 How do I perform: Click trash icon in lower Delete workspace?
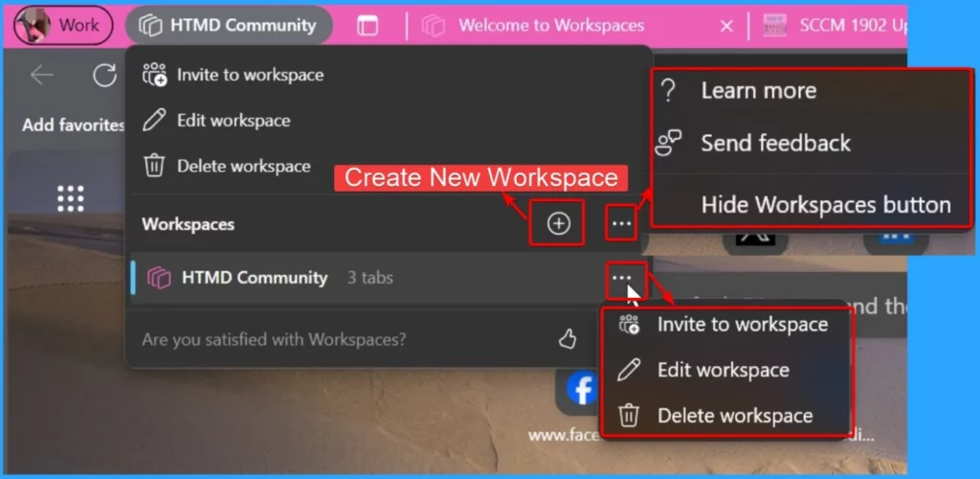(628, 416)
